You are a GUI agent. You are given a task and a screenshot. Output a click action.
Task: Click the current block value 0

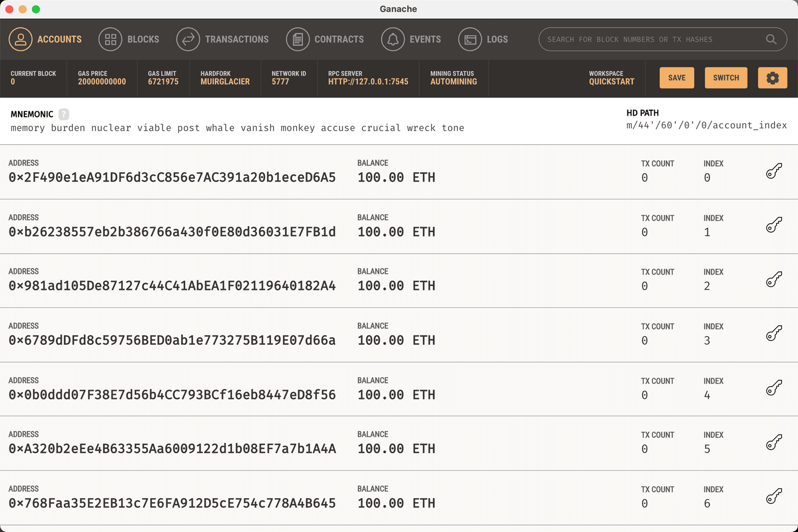click(13, 82)
